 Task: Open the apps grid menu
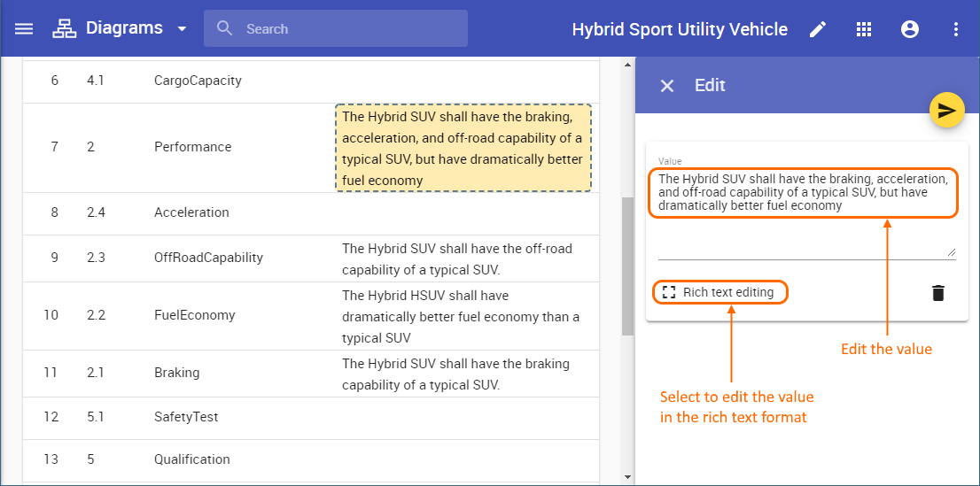(864, 29)
